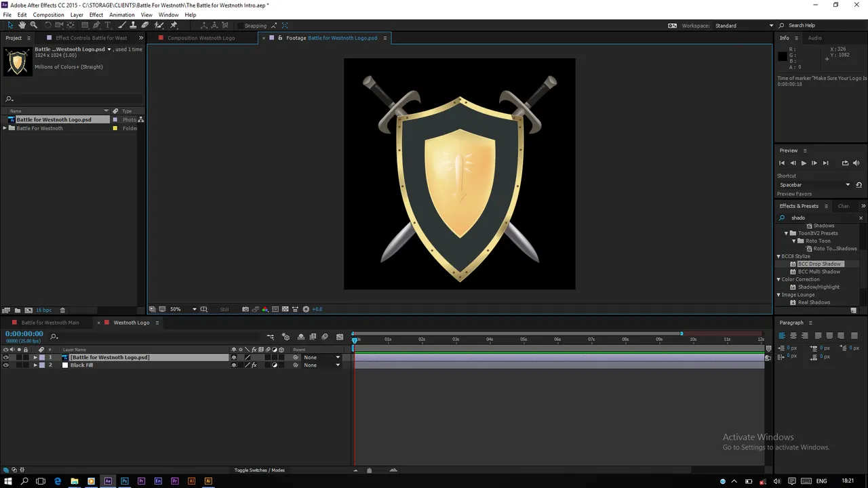The width and height of the screenshot is (868, 488).
Task: Mute audio in Preview panel
Action: coord(856,163)
